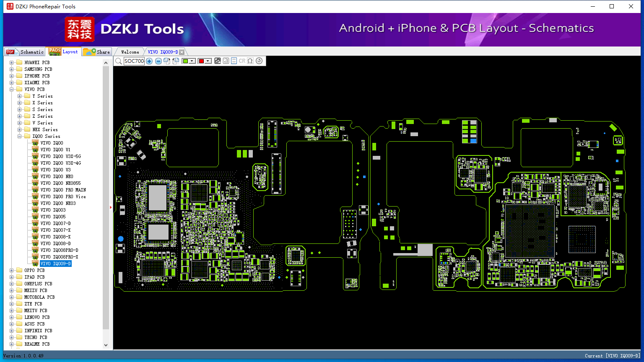644x362 pixels.
Task: Click the Current [VIVO IQ009-D] status text
Action: click(613, 356)
